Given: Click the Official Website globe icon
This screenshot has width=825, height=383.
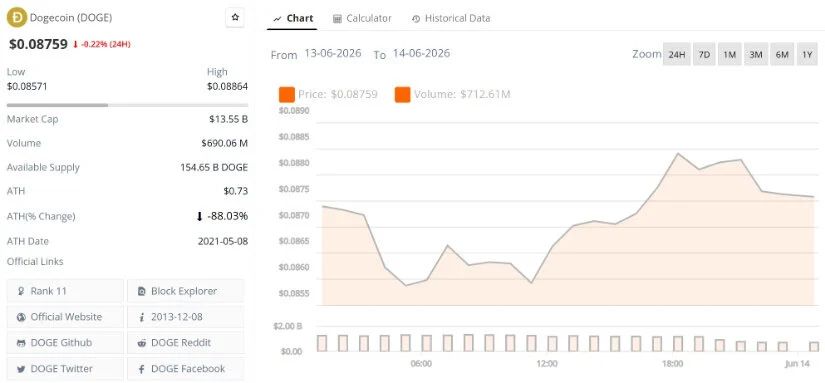Looking at the screenshot, I should tap(21, 317).
